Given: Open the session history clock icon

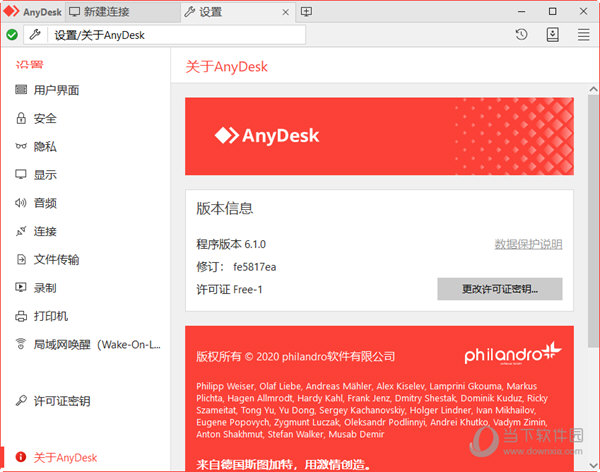Looking at the screenshot, I should click(x=521, y=35).
